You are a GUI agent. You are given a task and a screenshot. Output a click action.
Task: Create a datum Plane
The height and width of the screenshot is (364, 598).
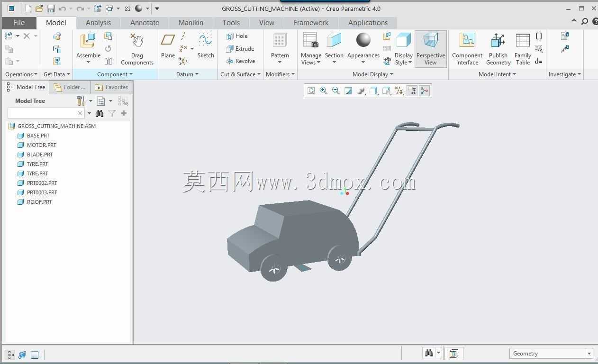168,46
